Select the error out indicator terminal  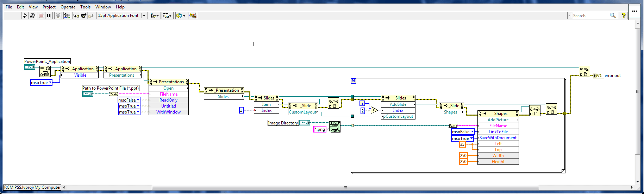[x=598, y=76]
